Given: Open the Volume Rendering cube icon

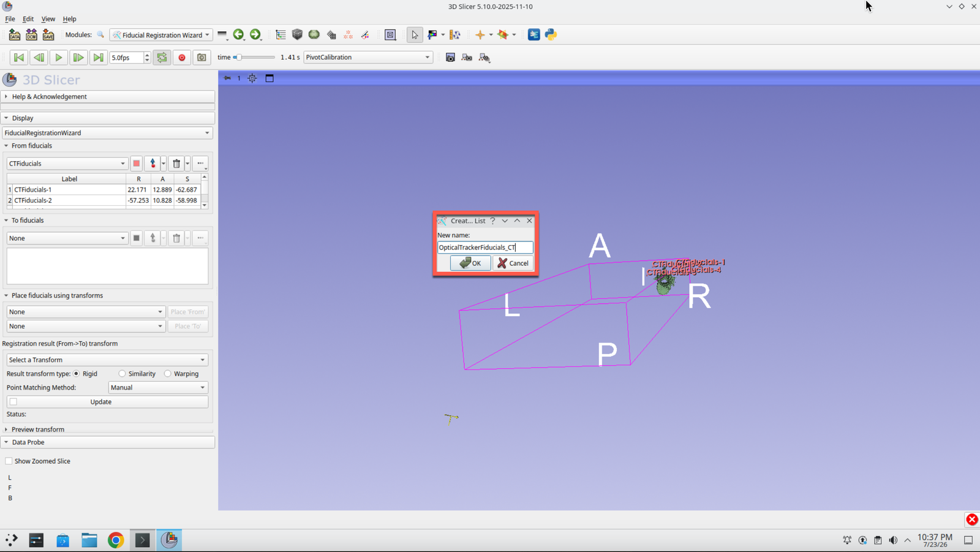Looking at the screenshot, I should tap(297, 35).
